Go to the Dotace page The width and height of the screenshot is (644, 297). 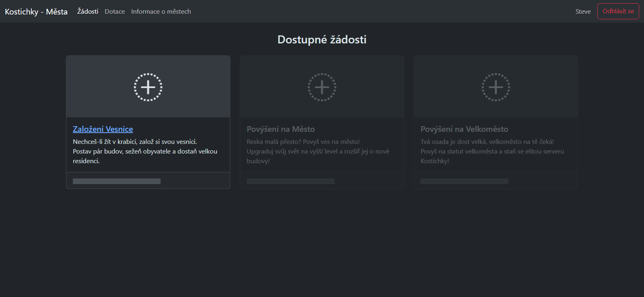tap(115, 11)
